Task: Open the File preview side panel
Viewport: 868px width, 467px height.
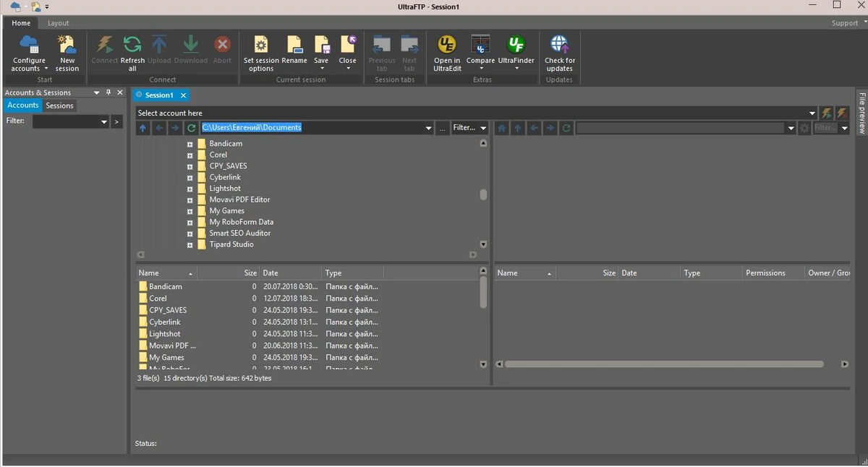Action: [x=861, y=113]
